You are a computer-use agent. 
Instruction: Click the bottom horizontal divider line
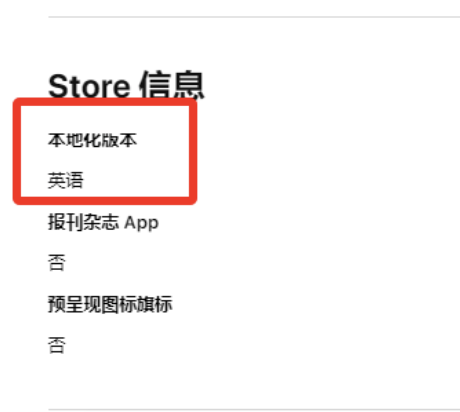[254, 409]
